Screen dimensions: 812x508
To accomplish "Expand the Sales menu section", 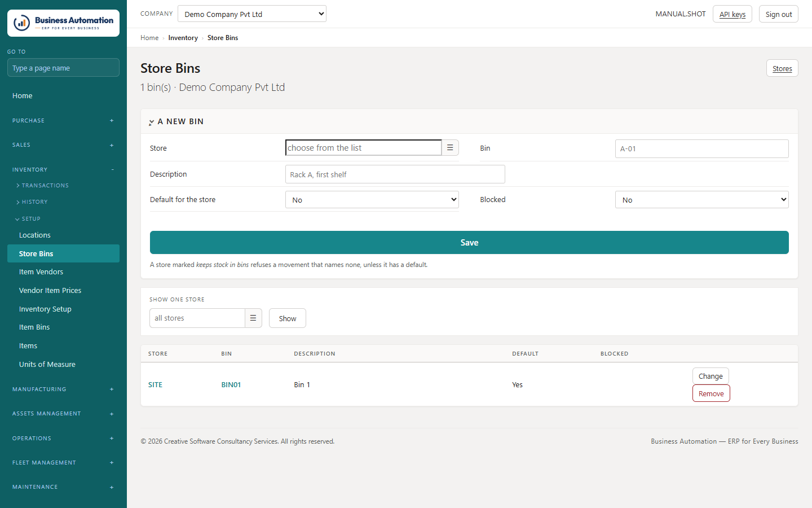I will pos(63,145).
